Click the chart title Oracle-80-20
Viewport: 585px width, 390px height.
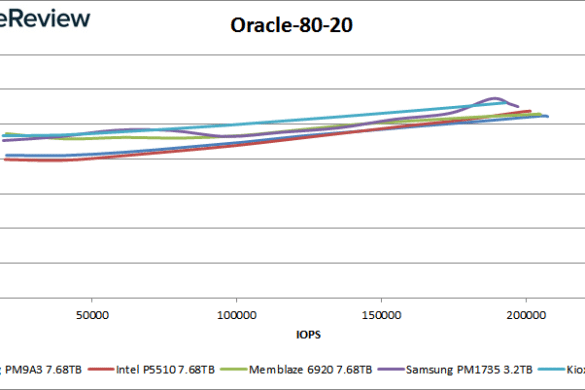click(x=291, y=25)
